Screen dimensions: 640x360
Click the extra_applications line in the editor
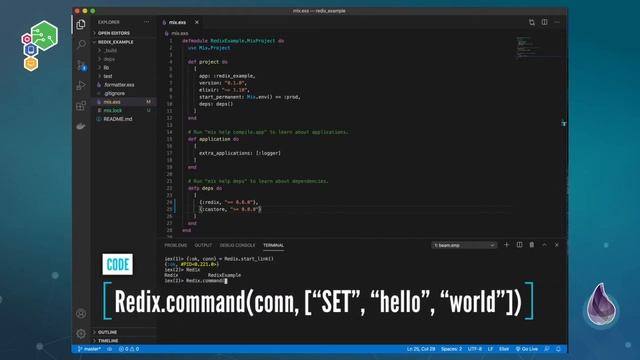point(240,153)
